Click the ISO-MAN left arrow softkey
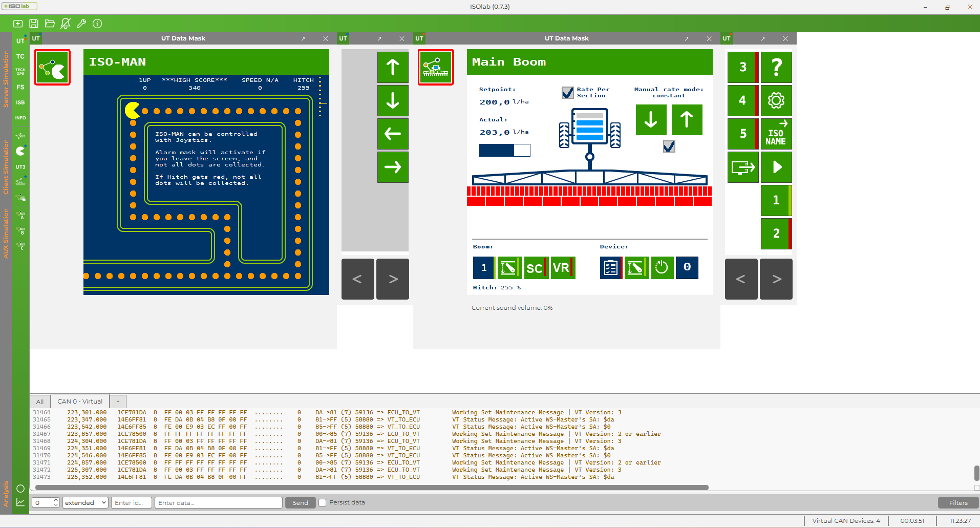Screen dimensions: 980x528 [x=393, y=134]
